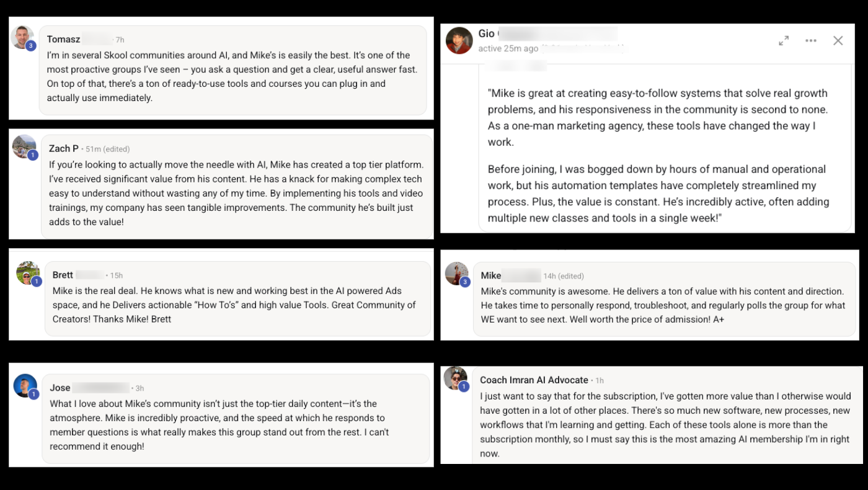Click the 14h (edited) timestamp on Mike's comment
Viewport: 868px width, 490px height.
tap(564, 276)
